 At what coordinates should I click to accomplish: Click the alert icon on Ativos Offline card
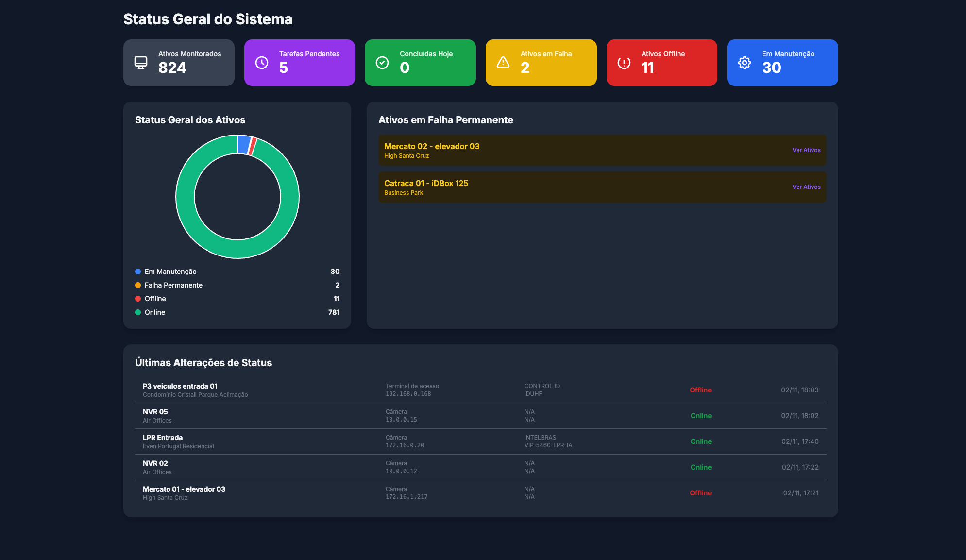click(x=623, y=62)
